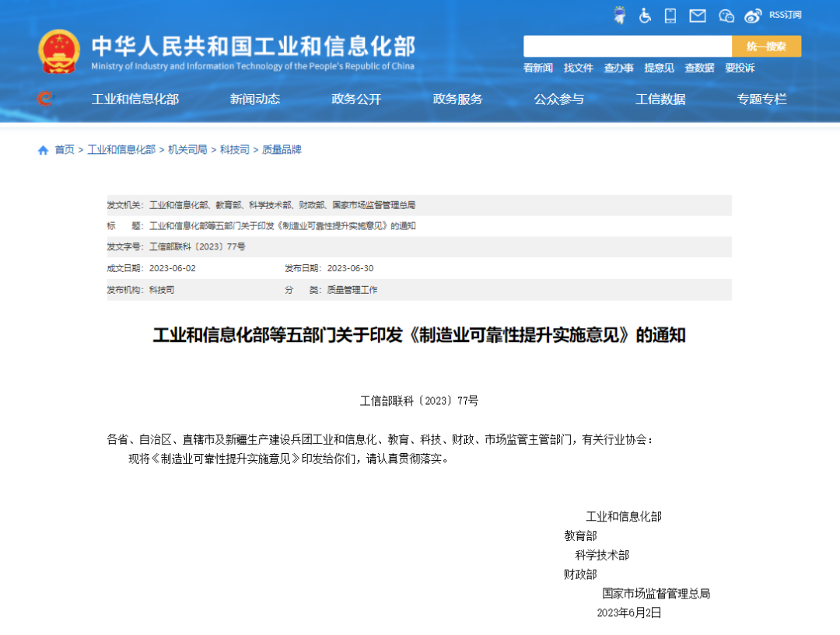Click the signature line 国家市场监督管理总局
The width and height of the screenshot is (840, 635).
coord(656,594)
